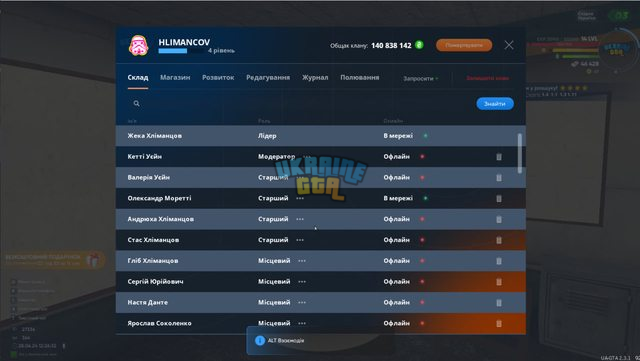Remove Ярослав Соколенко via trash icon
This screenshot has height=361, width=640.
pyautogui.click(x=499, y=323)
